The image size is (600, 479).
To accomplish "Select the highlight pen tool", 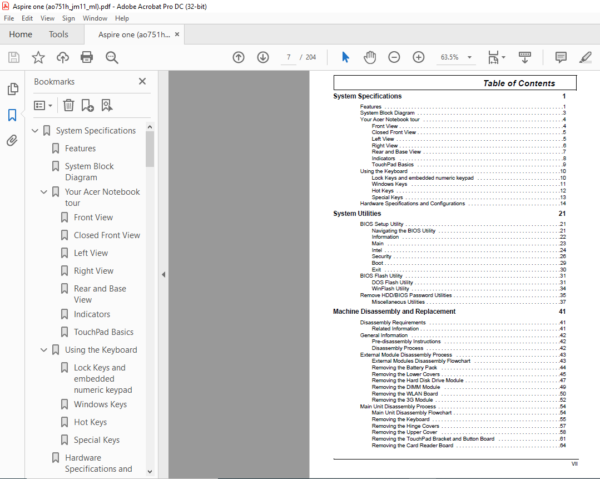I will point(585,57).
